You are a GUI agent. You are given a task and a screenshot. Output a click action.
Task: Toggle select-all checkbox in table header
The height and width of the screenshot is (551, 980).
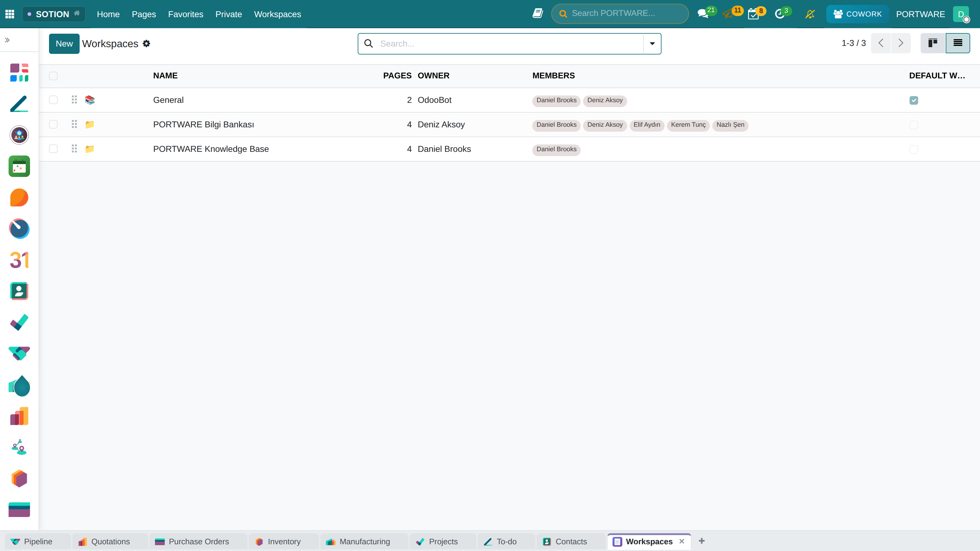pyautogui.click(x=53, y=76)
